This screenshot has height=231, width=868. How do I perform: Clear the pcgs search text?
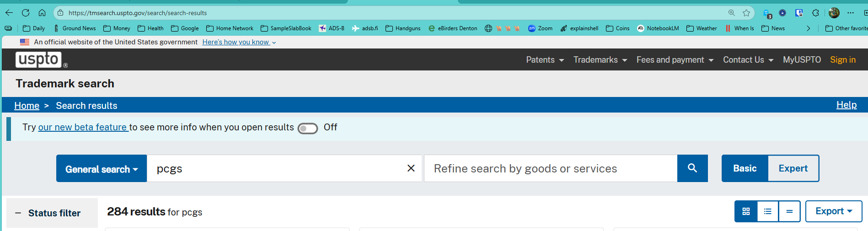411,168
